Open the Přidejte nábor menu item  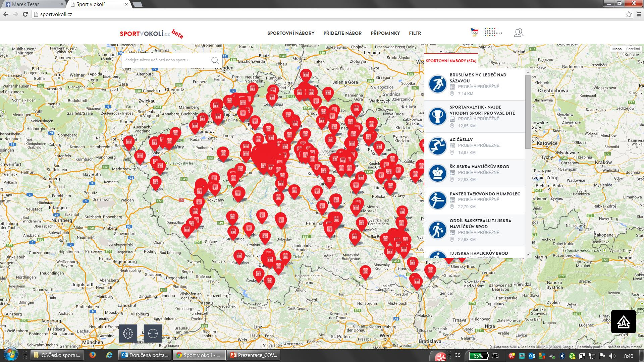click(x=342, y=33)
